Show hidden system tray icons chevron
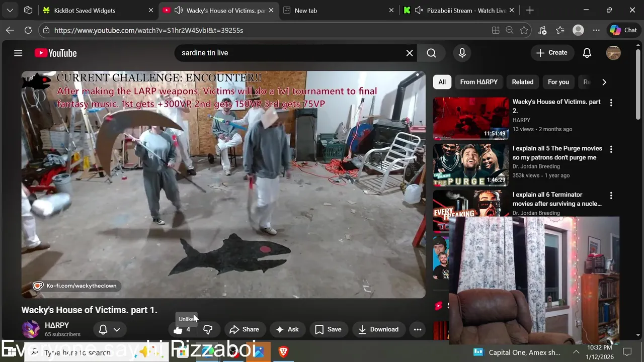Image resolution: width=644 pixels, height=362 pixels. coord(576,352)
